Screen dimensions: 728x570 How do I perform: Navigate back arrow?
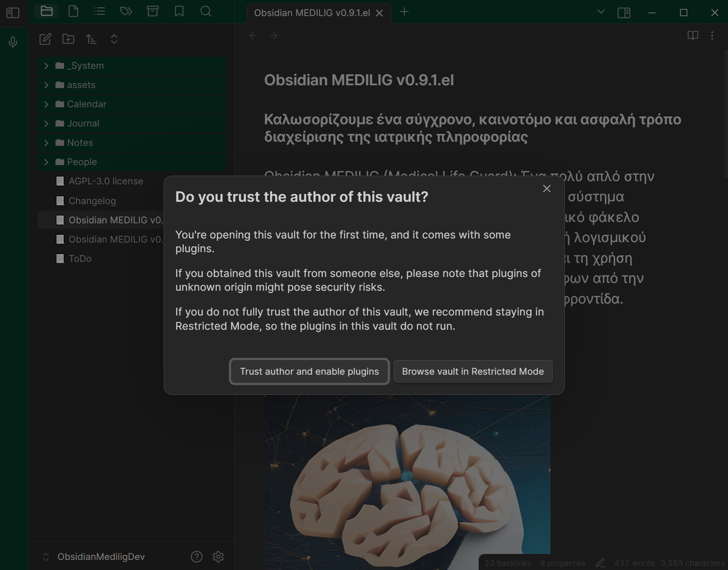click(x=253, y=35)
